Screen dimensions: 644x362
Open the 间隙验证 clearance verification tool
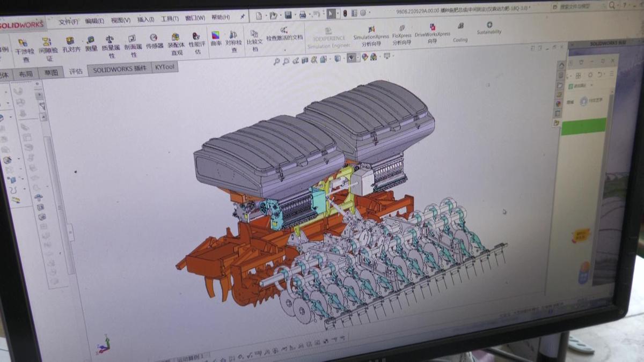(x=47, y=47)
